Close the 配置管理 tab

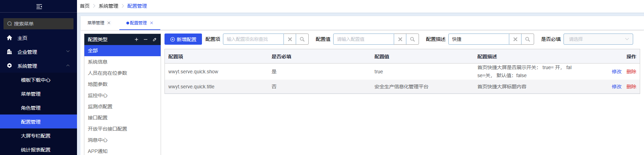152,23
